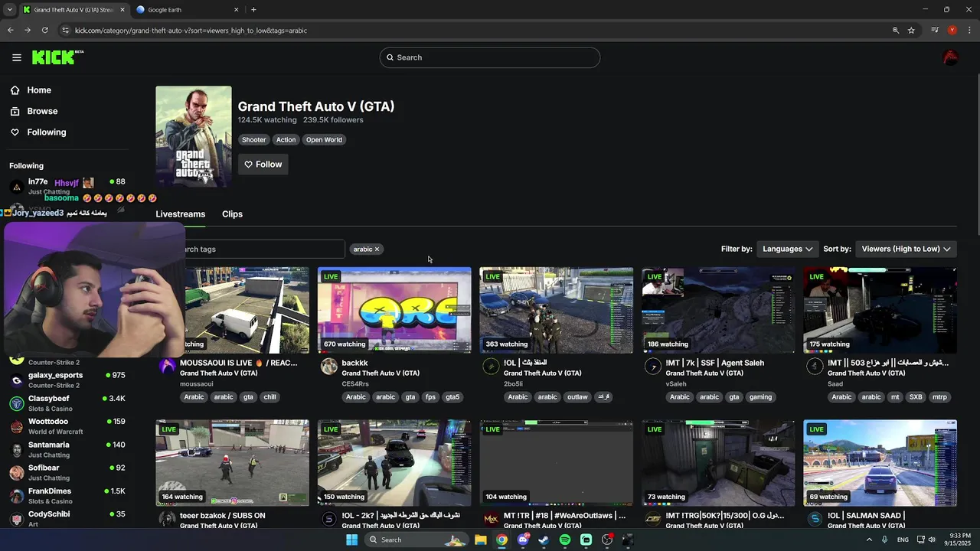The width and height of the screenshot is (980, 551).
Task: Click the zoom magnifier icon in address bar
Action: pyautogui.click(x=895, y=31)
